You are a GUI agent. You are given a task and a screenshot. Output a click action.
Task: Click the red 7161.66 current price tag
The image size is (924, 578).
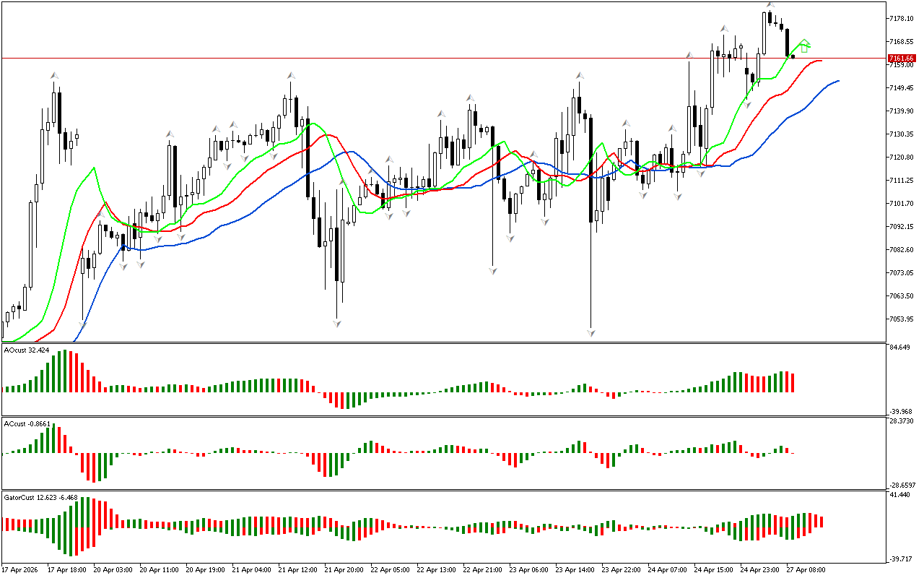902,58
